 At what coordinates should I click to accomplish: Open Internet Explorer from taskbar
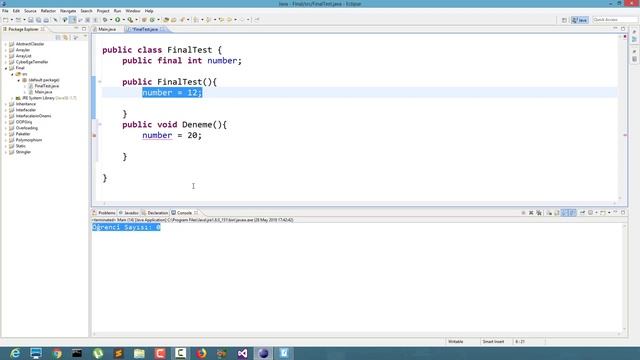pyautogui.click(x=15, y=353)
